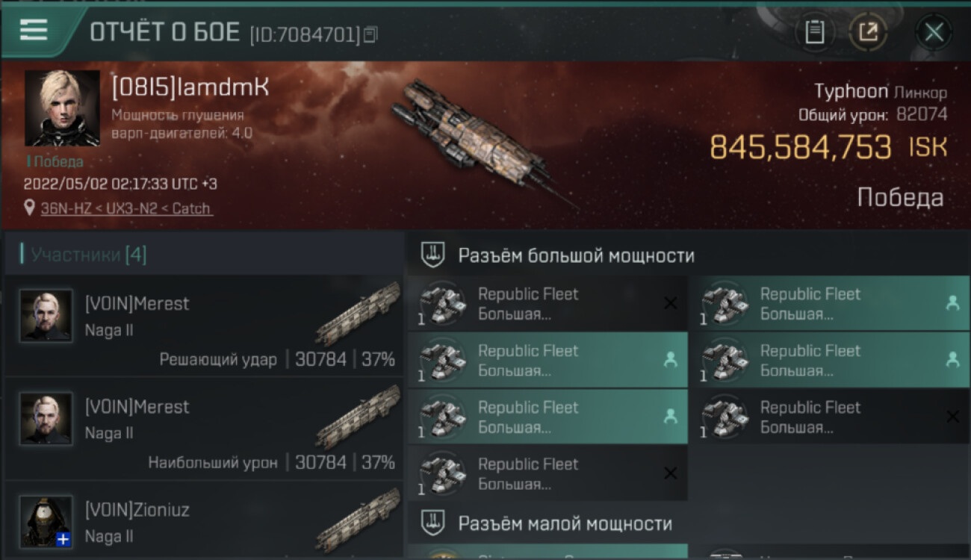971x560 pixels.
Task: Open the clipboard report icon
Action: pos(814,32)
